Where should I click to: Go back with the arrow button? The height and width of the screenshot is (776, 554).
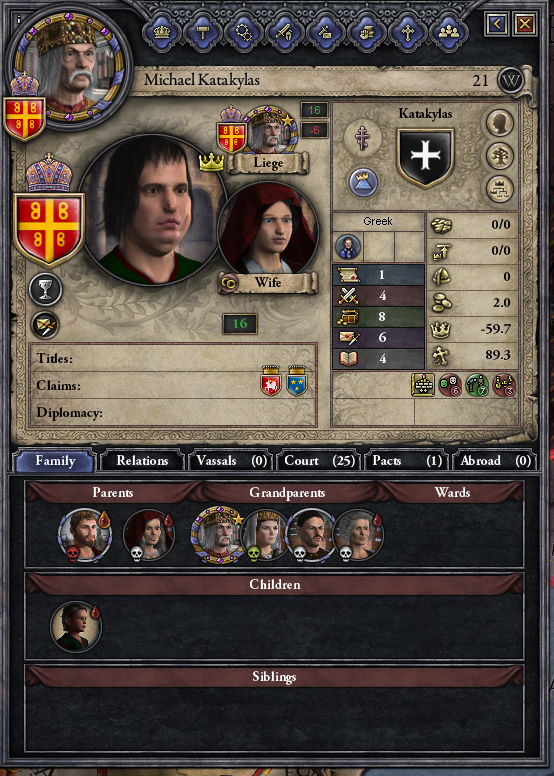[x=497, y=24]
